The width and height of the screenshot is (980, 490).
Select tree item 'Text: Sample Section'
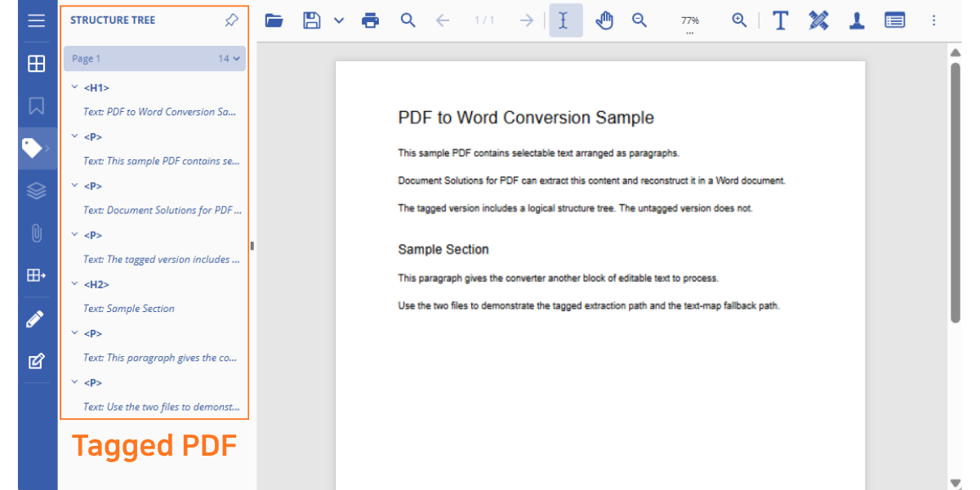[129, 309]
